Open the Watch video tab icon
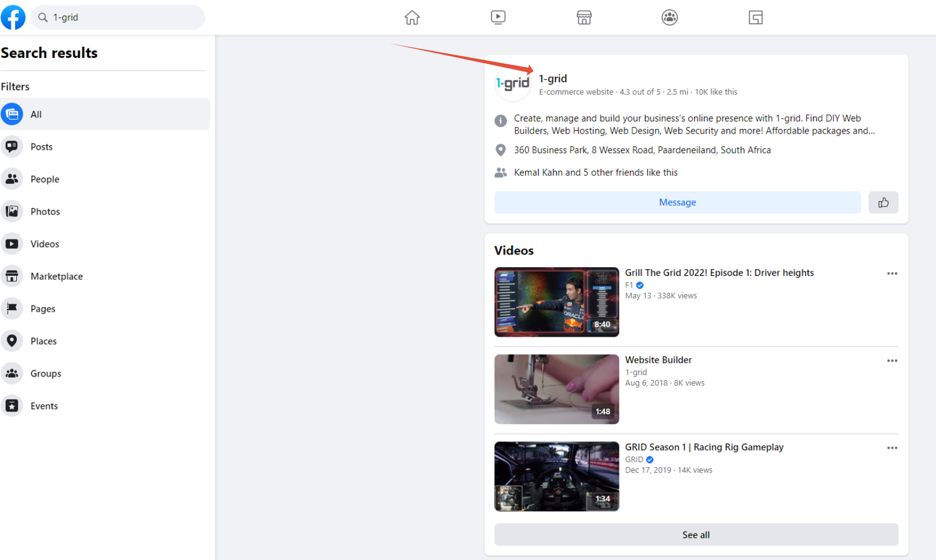Viewport: 936px width, 560px height. [498, 17]
